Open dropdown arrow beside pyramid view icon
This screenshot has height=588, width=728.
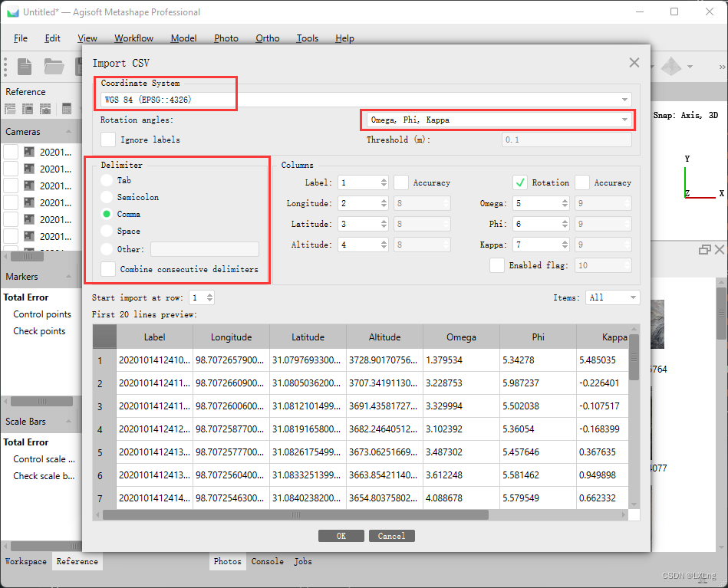tap(690, 67)
